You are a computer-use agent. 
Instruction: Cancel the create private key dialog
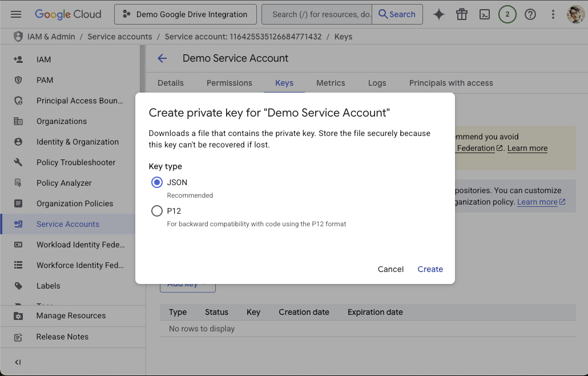(390, 269)
